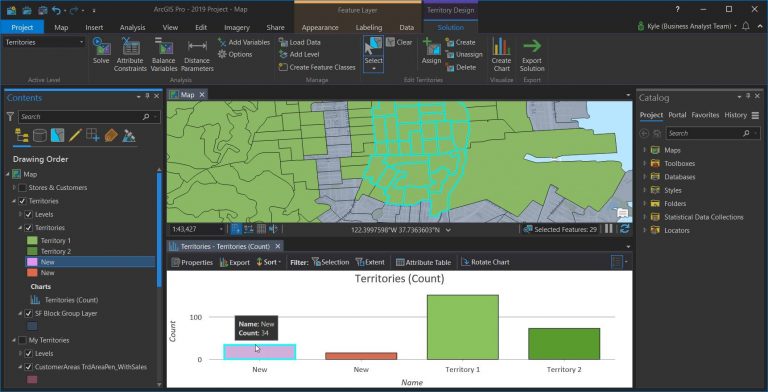Click Rotate Chart button

click(x=485, y=262)
